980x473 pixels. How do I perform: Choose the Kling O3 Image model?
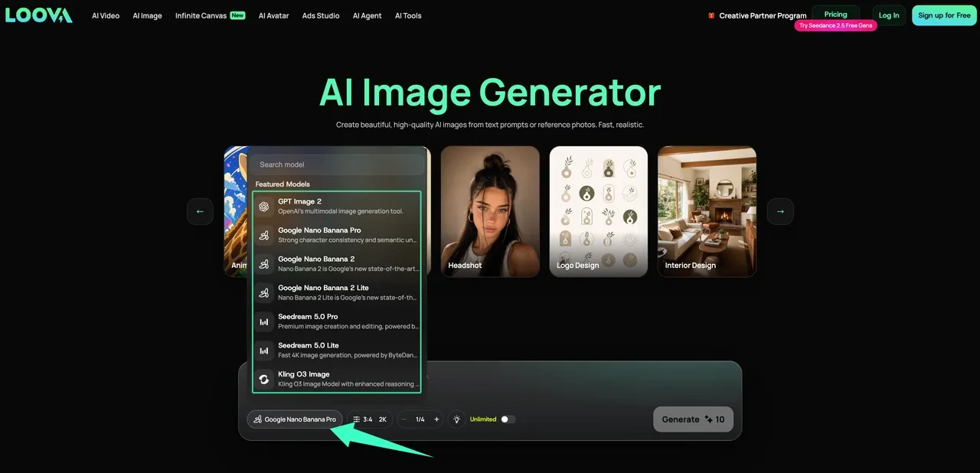[x=337, y=379]
